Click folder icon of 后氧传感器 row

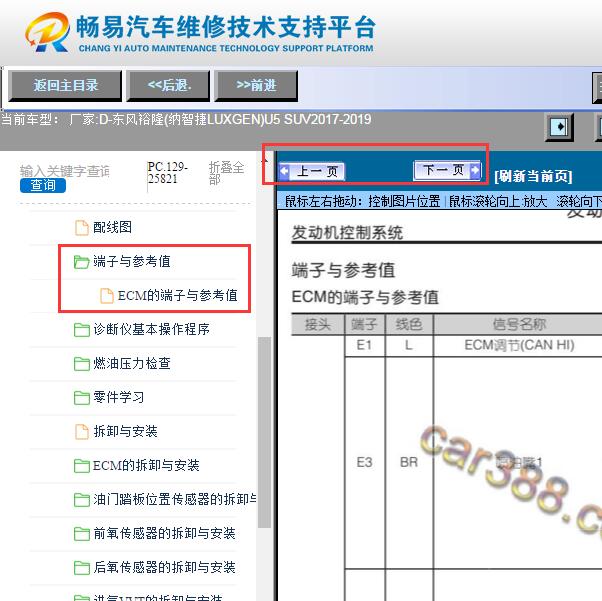[x=81, y=568]
